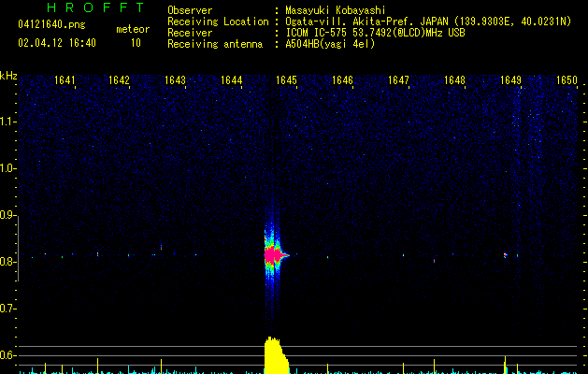Select the 1.0 frequency axis label
Image resolution: width=588 pixels, height=374 pixels.
[x=8, y=168]
